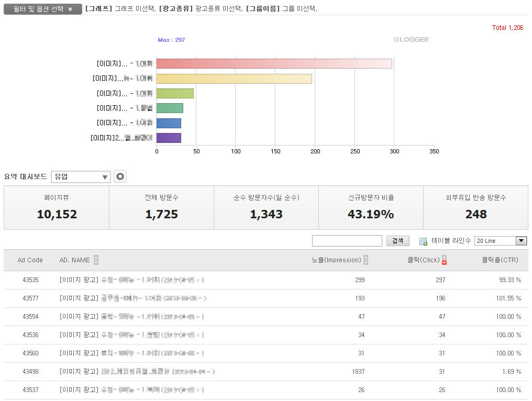Viewport: 532px width, 401px height.
Task: Open the 요약 대시보드 유입 dropdown
Action: (x=81, y=177)
